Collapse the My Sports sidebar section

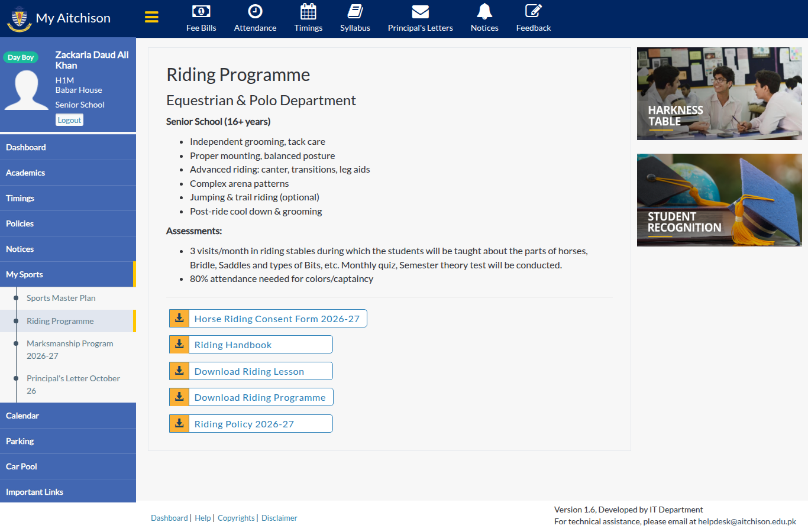68,274
